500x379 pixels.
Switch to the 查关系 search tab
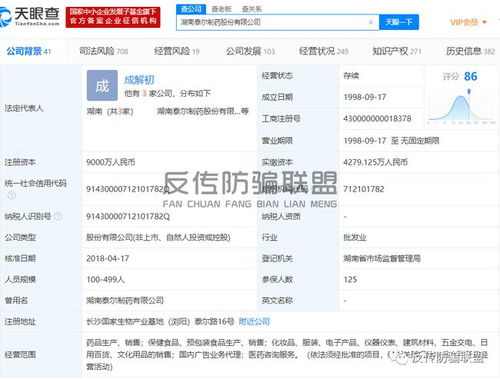252,9
